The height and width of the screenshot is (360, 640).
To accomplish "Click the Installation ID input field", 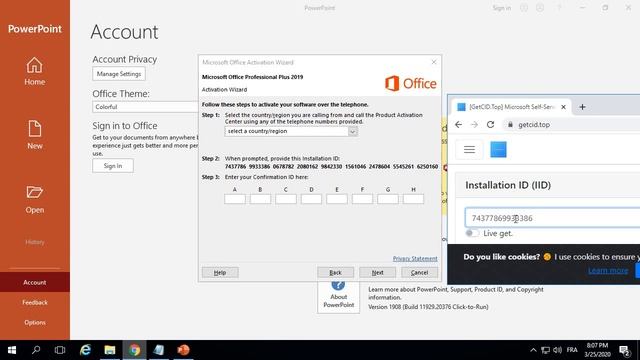I will pyautogui.click(x=553, y=218).
